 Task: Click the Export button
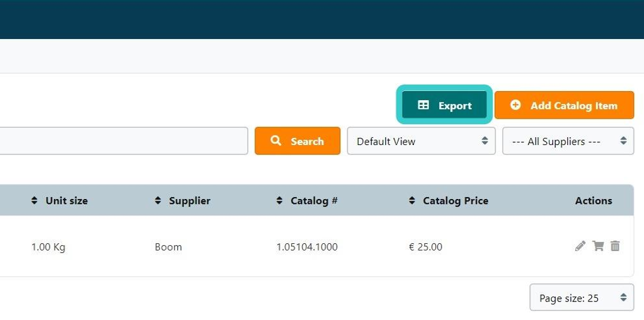coord(444,105)
